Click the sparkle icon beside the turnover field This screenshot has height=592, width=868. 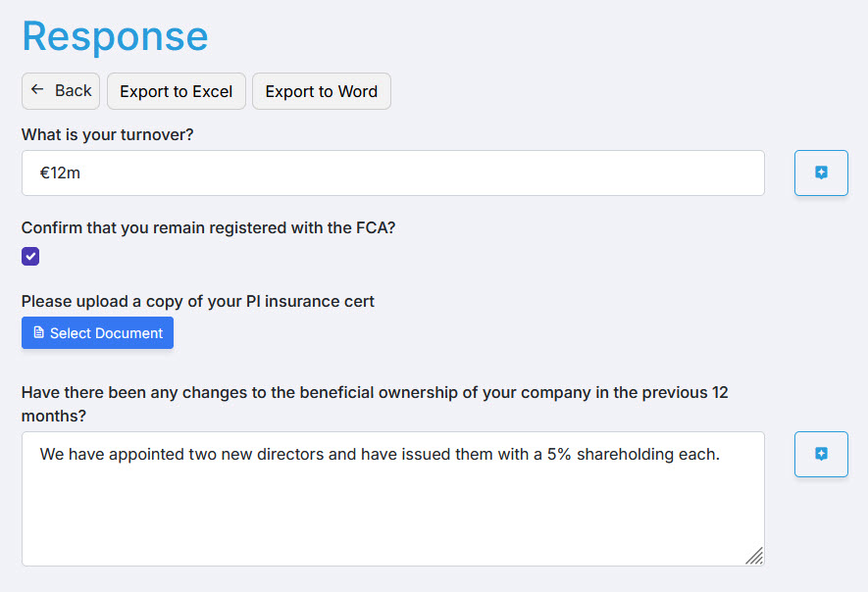[821, 173]
